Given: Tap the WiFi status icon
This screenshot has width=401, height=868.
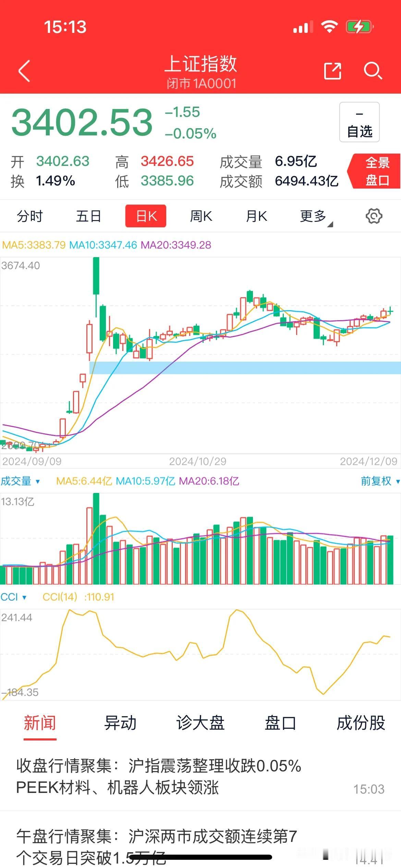Looking at the screenshot, I should coord(329,26).
